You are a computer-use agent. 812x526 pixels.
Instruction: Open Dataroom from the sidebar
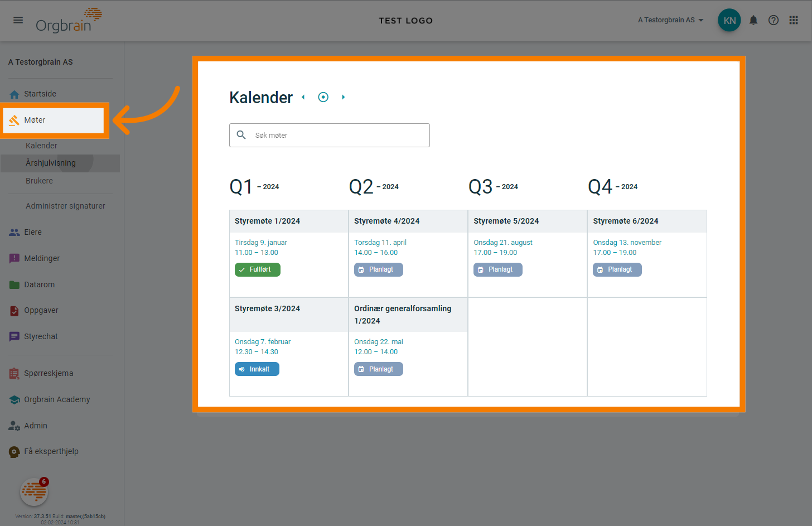pos(39,284)
